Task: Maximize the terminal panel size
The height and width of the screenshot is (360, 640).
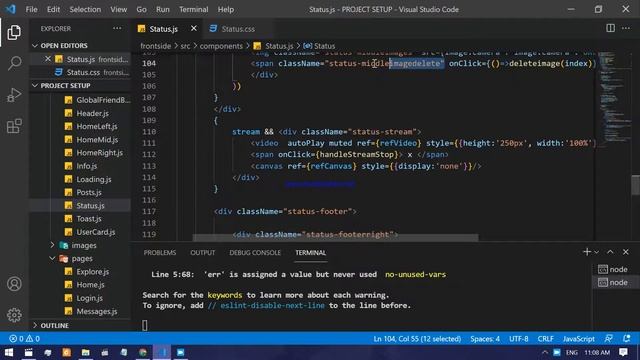Action: click(x=610, y=252)
